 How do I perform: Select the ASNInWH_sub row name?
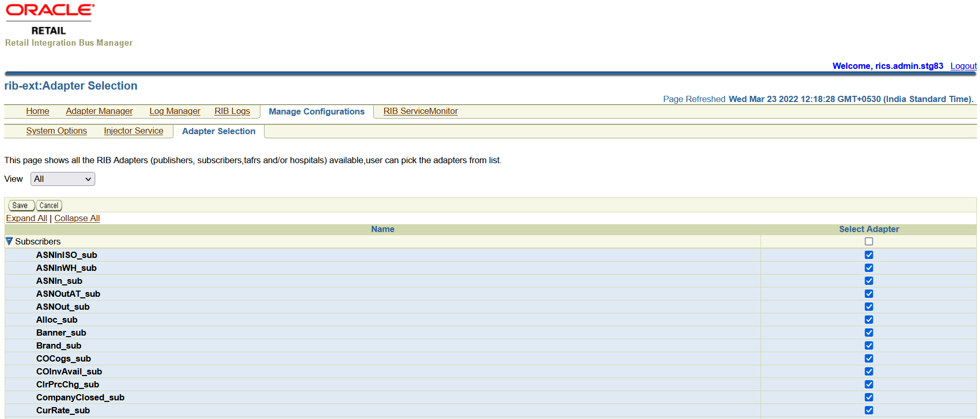[66, 268]
